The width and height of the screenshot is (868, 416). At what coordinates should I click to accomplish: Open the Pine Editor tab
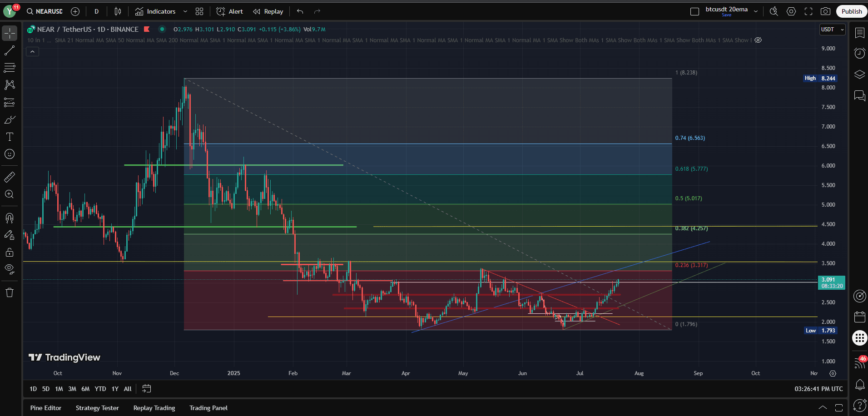45,408
